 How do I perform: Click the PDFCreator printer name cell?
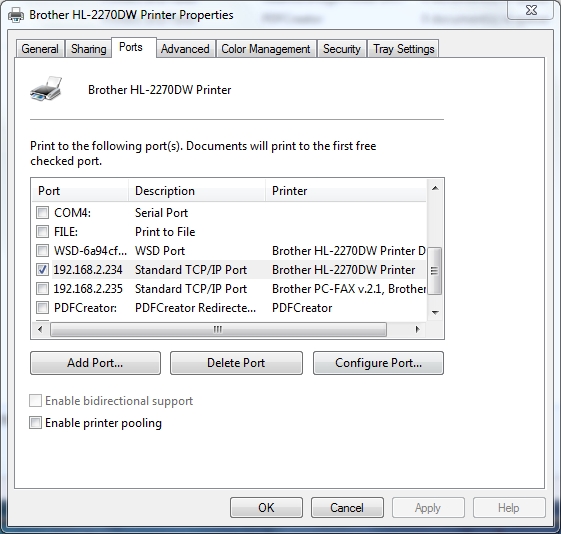pyautogui.click(x=302, y=308)
